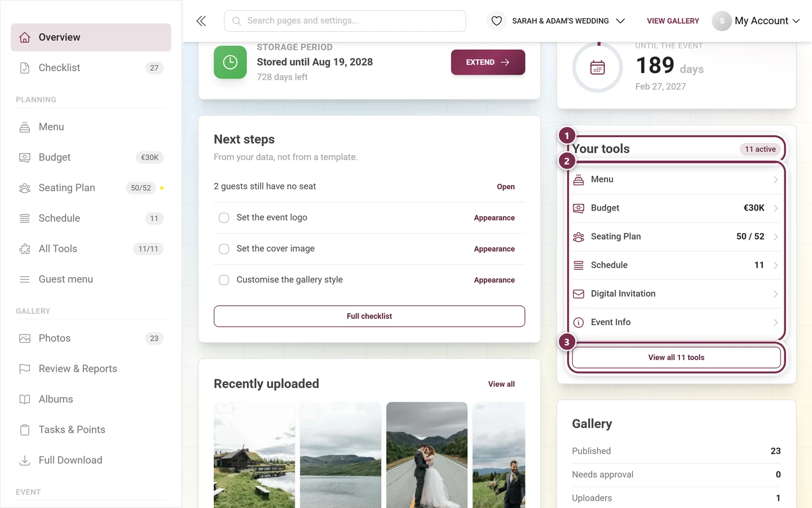Open Review & Reports in the sidebar
Screen dimensions: 812x508
(x=91, y=369)
